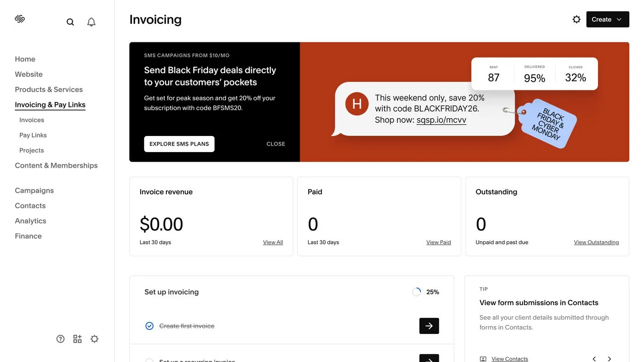Open sidebar settings gear icon at bottom
This screenshot has height=362, width=644.
click(x=95, y=339)
